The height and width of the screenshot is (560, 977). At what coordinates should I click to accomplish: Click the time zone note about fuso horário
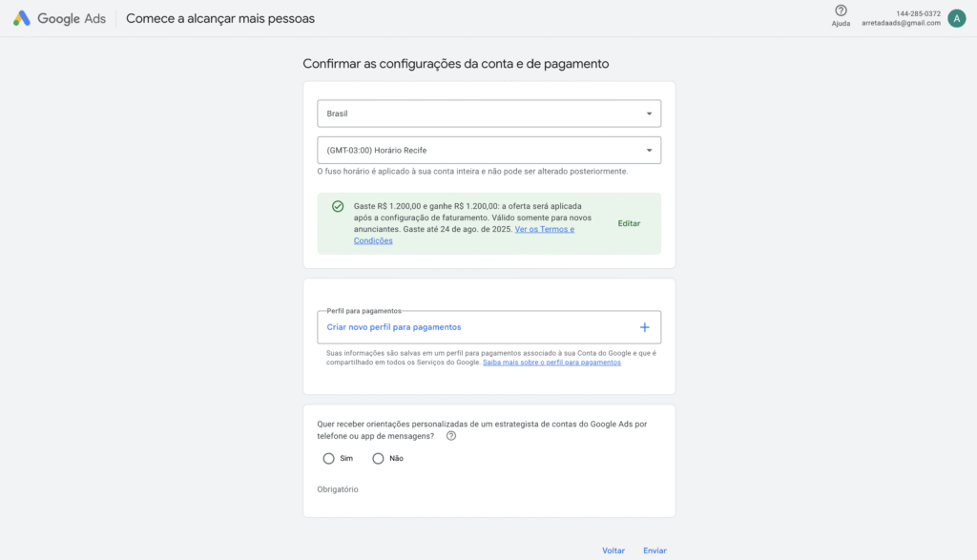pos(472,172)
